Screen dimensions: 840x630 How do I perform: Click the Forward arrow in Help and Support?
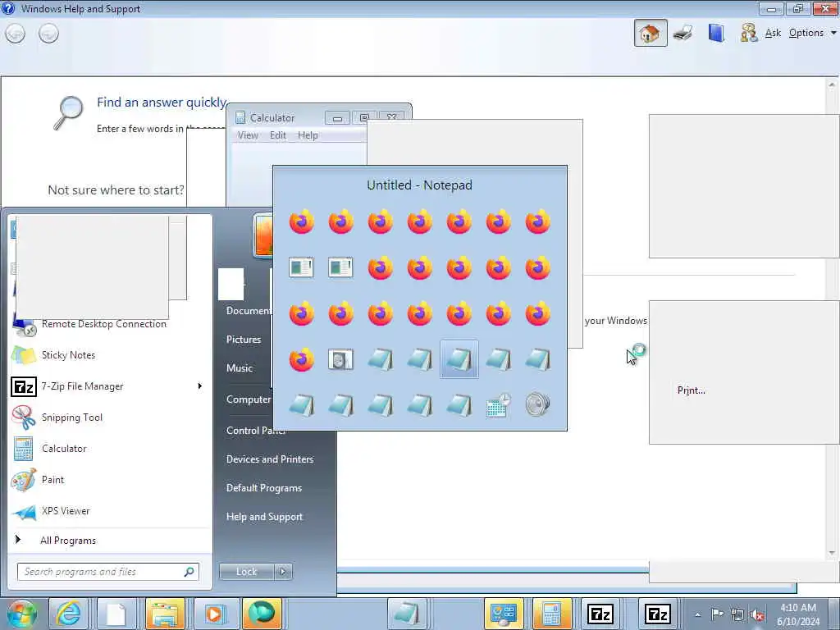48,34
